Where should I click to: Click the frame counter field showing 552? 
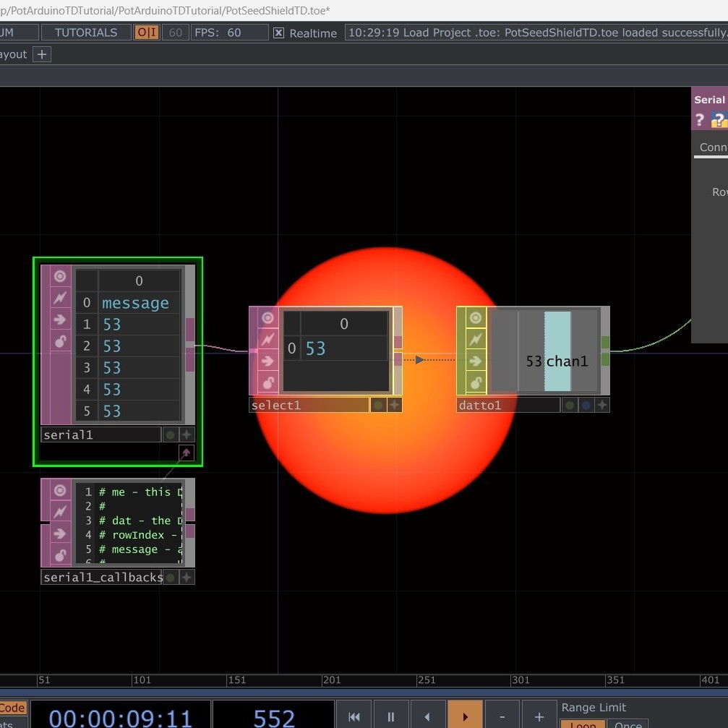point(274,716)
